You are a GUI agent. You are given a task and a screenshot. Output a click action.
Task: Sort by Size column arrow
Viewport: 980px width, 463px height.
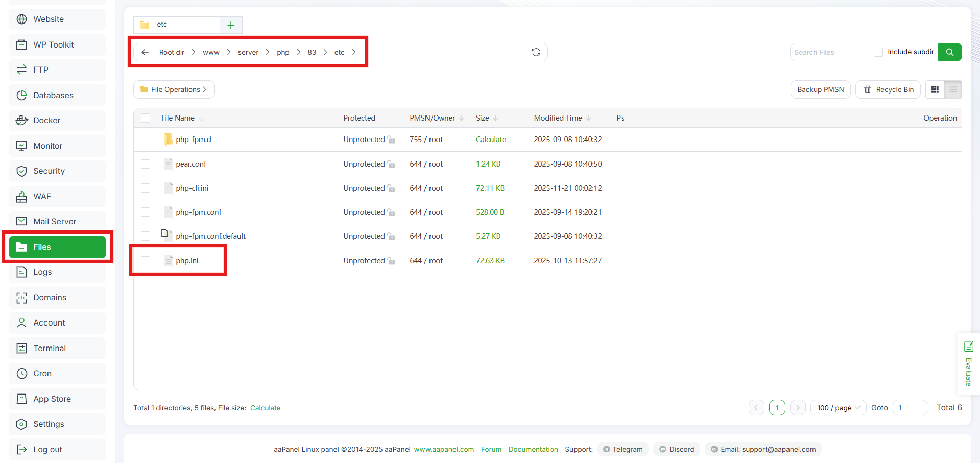pyautogui.click(x=496, y=118)
